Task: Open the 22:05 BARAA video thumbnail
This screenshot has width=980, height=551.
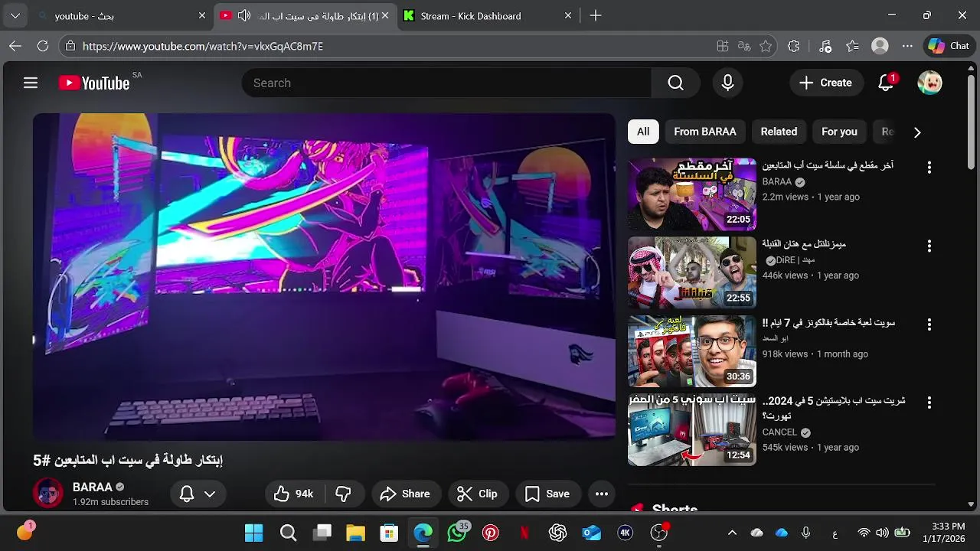Action: (692, 194)
